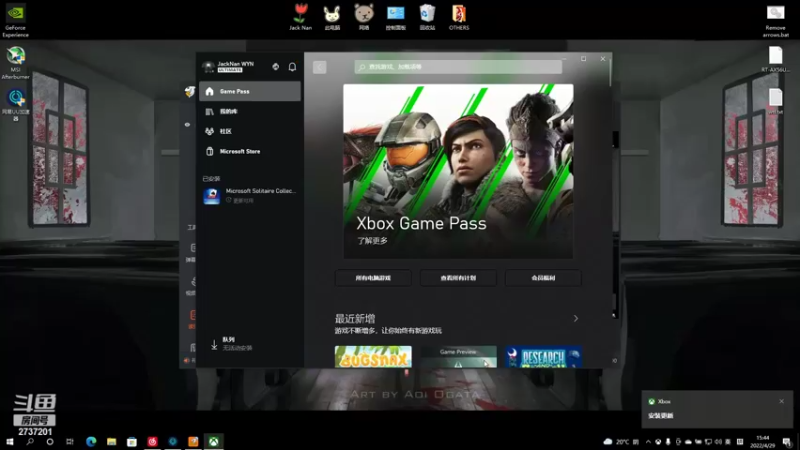This screenshot has height=450, width=800.
Task: Click the learn more (了解更多) link on banner
Action: pyautogui.click(x=372, y=241)
